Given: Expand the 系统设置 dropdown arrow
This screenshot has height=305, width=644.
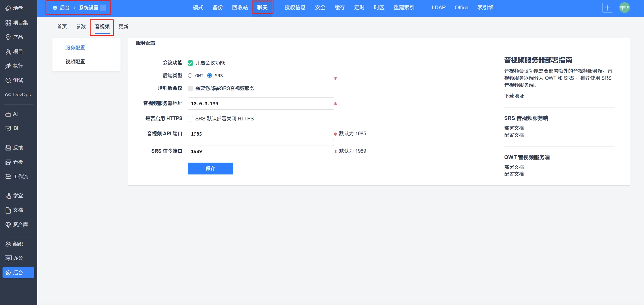Looking at the screenshot, I should click(103, 8).
